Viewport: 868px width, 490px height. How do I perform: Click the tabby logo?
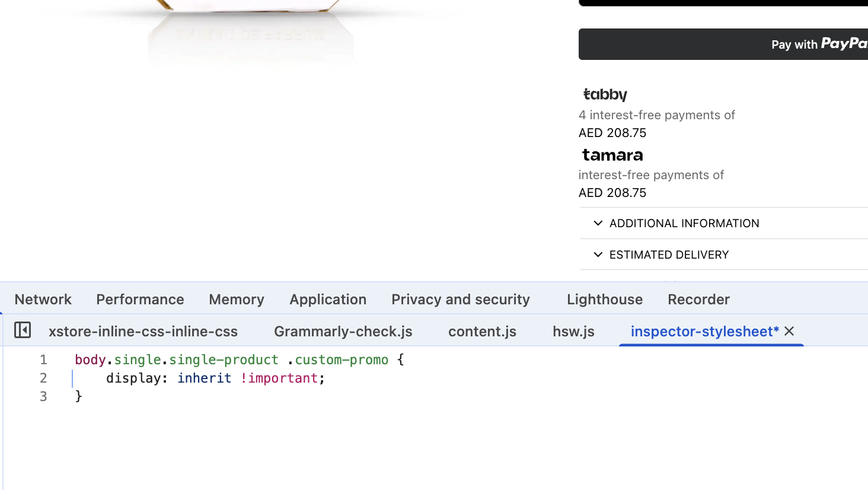point(605,95)
